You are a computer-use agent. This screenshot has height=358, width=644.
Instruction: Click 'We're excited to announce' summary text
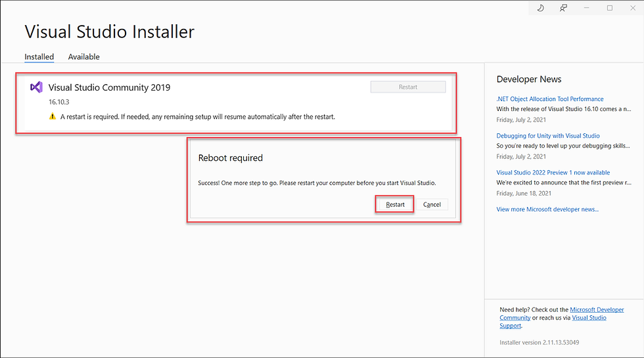coord(564,183)
